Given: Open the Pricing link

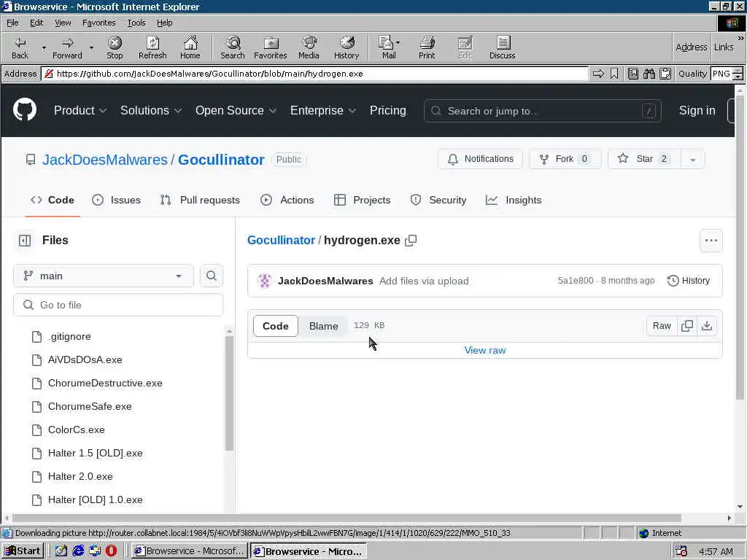Looking at the screenshot, I should click(x=388, y=111).
